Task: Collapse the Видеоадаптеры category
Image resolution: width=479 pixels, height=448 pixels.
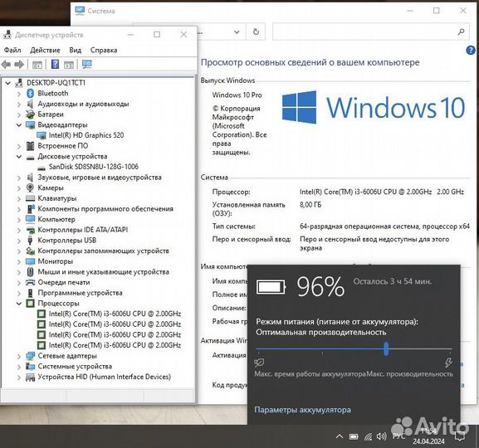Action: click(19, 125)
